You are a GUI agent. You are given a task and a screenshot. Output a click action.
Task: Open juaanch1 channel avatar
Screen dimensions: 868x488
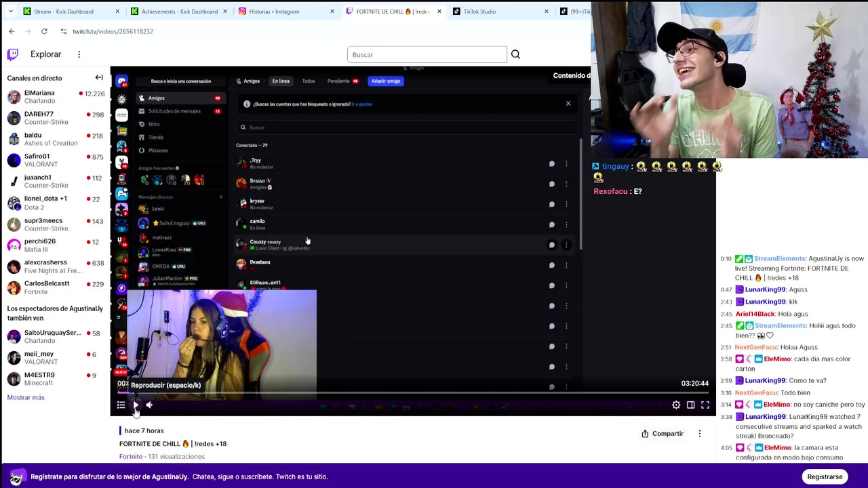coord(14,181)
